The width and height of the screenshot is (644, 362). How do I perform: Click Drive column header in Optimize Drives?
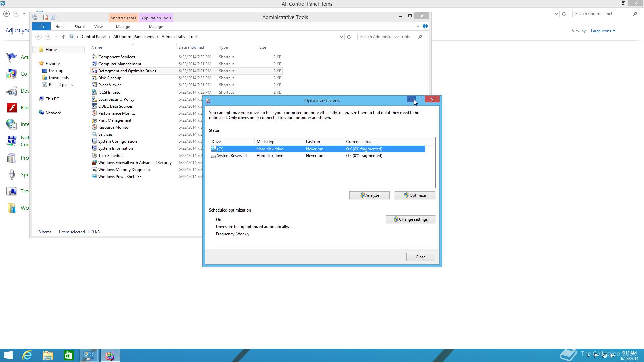pyautogui.click(x=231, y=142)
